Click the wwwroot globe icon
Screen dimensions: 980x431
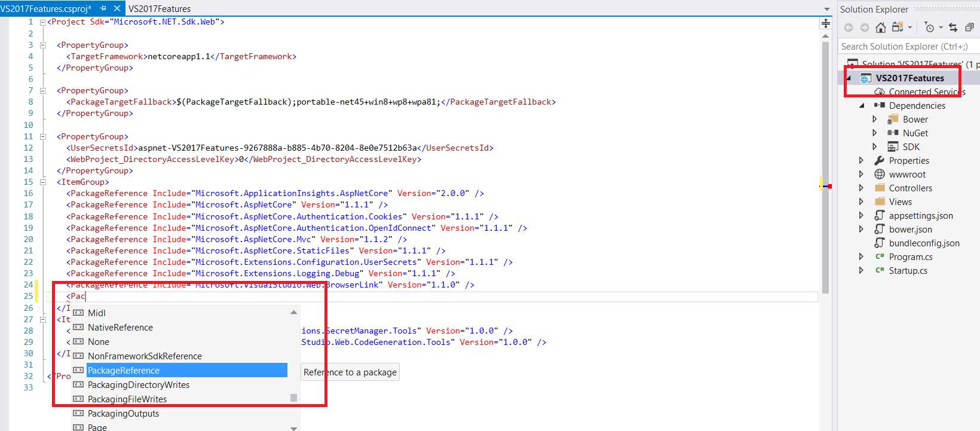pos(880,174)
